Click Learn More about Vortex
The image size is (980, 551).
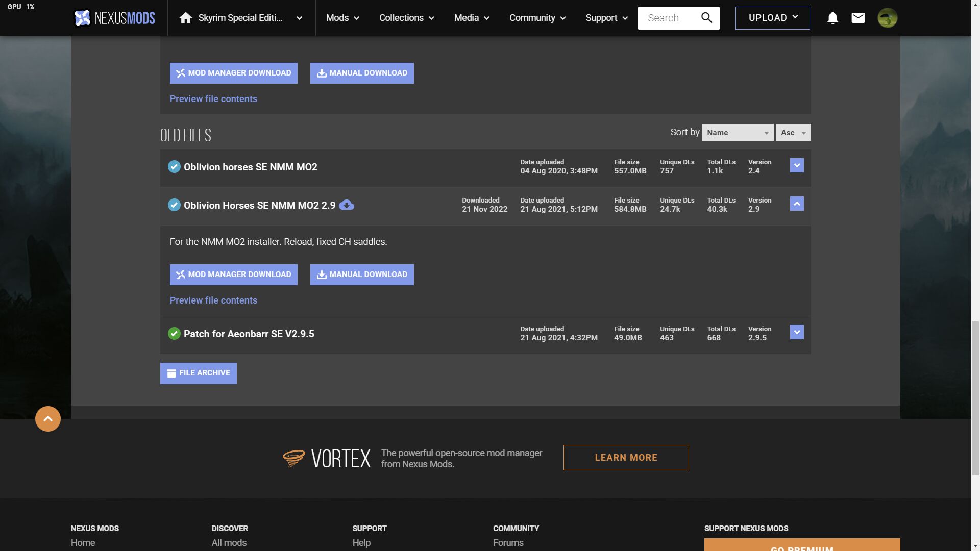626,458
